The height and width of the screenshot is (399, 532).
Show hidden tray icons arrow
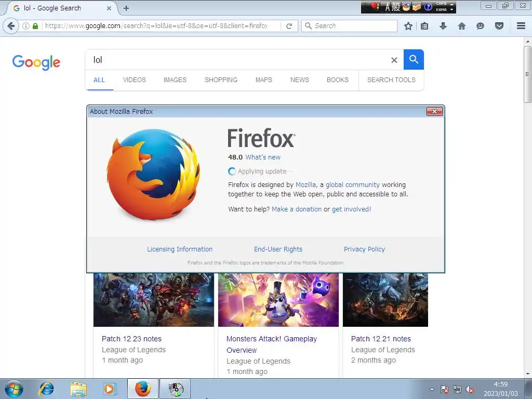(432, 390)
